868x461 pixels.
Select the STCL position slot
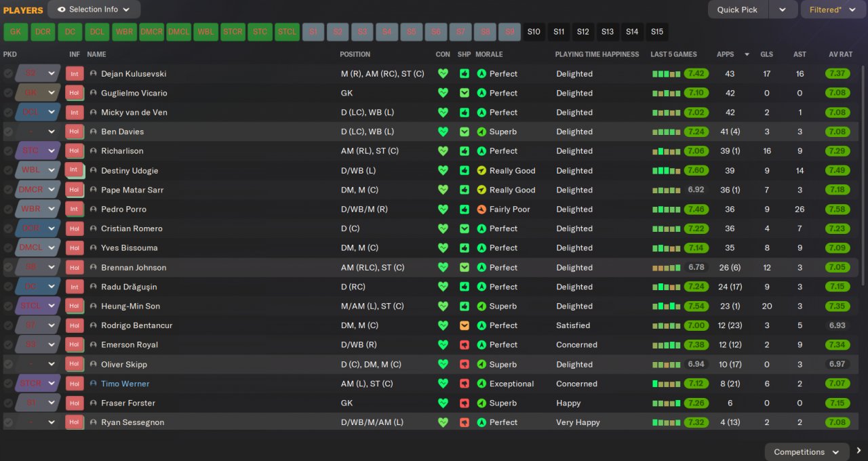pos(288,32)
